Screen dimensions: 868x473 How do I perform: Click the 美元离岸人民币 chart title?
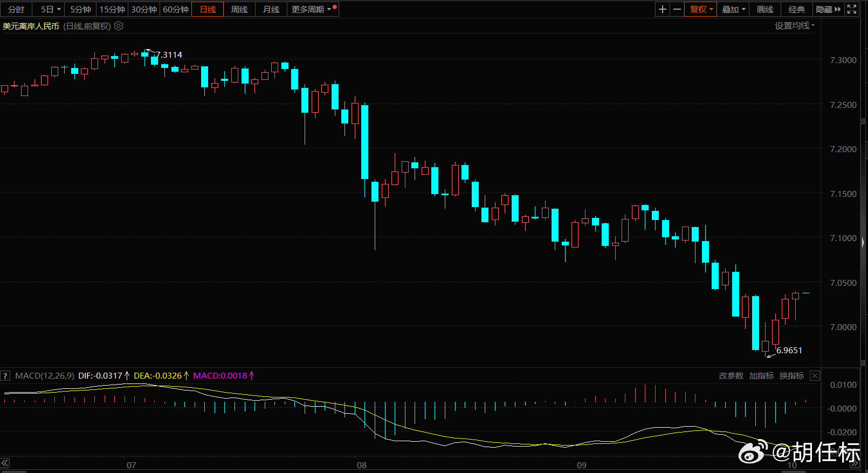31,26
